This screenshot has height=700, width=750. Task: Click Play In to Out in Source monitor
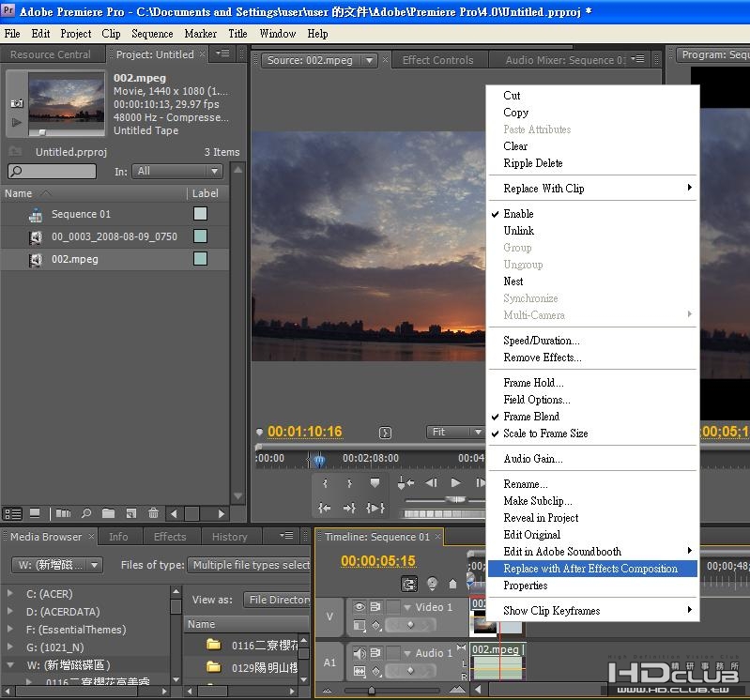[375, 508]
